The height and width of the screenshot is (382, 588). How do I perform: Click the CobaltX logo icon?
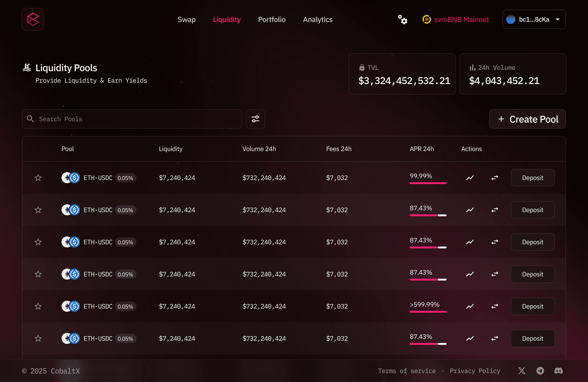33,19
